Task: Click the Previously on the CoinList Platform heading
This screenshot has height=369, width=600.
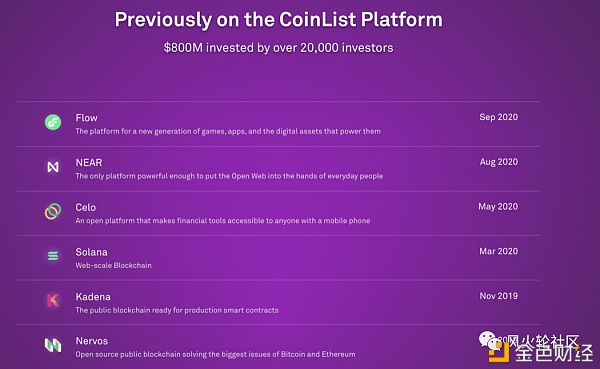Action: (x=279, y=20)
